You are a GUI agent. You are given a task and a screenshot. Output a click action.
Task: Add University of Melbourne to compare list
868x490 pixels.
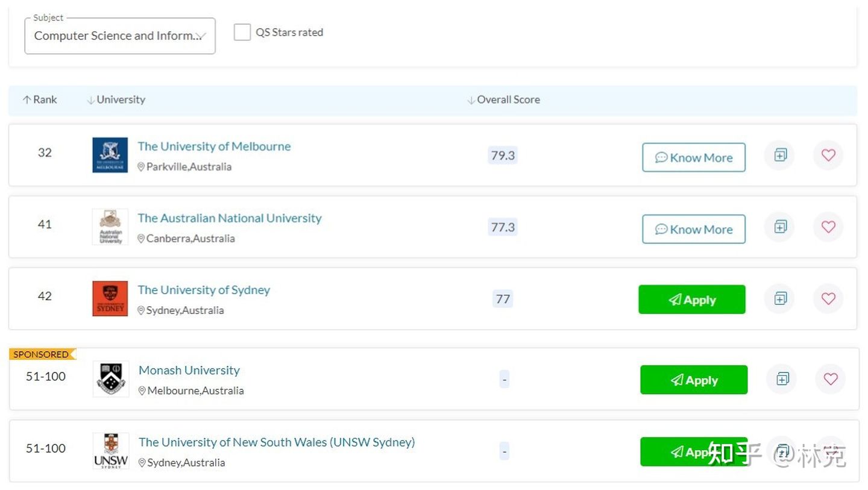pos(780,155)
